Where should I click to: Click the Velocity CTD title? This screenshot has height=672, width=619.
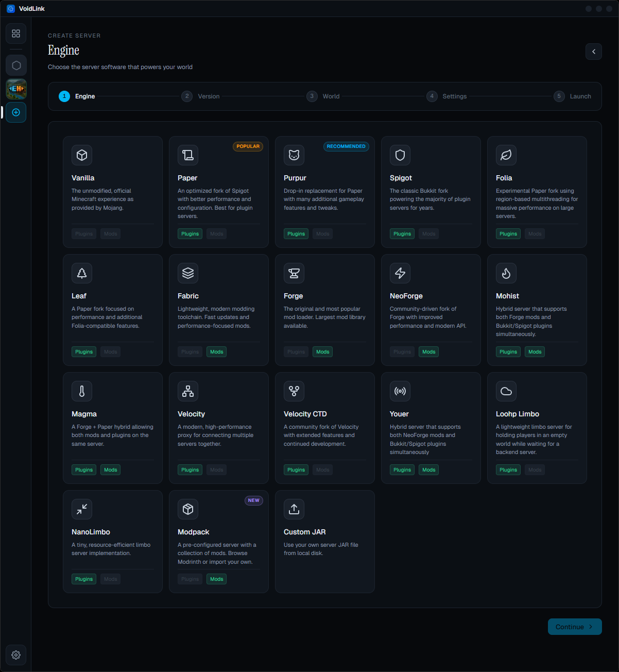tap(305, 414)
